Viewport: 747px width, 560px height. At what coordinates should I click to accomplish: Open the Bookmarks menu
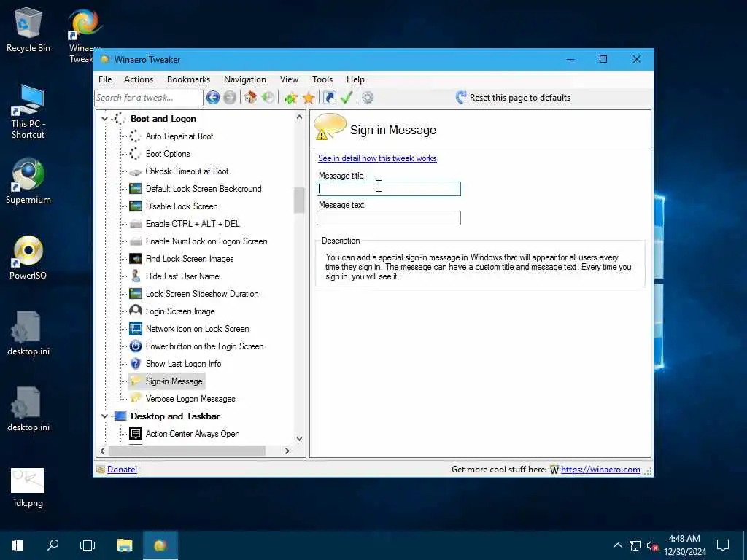[188, 79]
